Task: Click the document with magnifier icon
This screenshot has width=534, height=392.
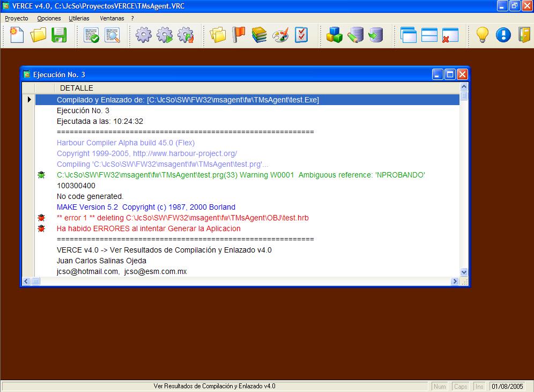Action: point(112,35)
